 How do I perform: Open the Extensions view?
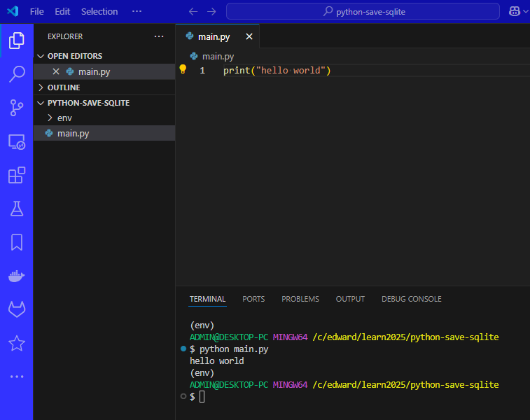pyautogui.click(x=17, y=175)
